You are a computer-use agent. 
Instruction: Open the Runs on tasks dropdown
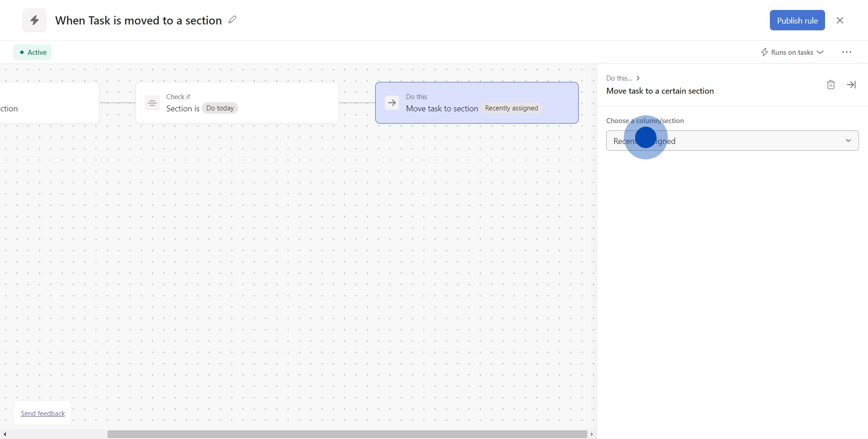click(792, 52)
